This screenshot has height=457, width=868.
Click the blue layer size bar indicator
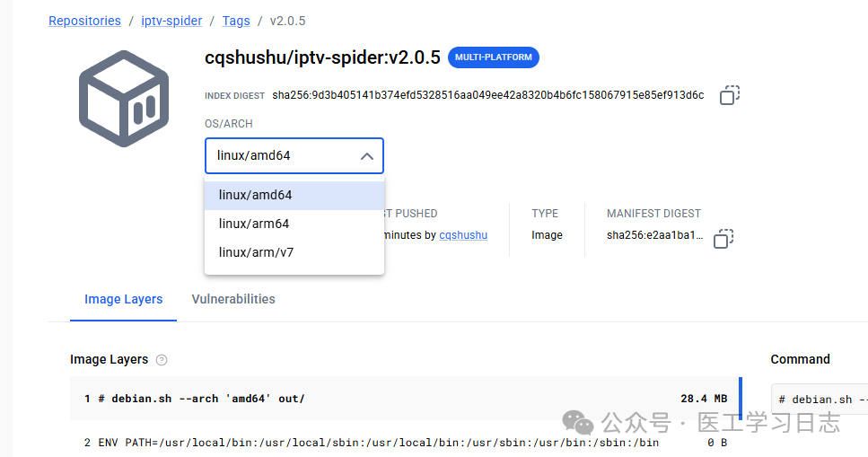(x=741, y=399)
